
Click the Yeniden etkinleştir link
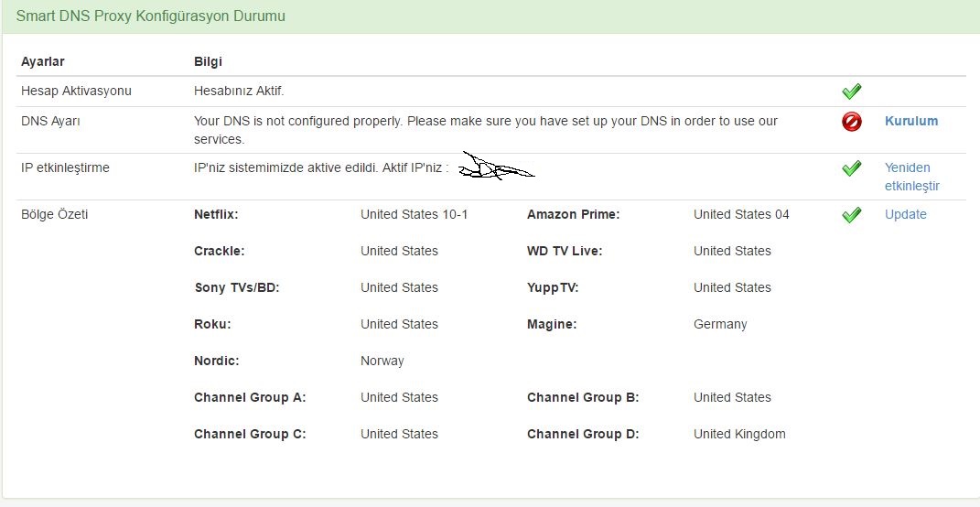pos(911,177)
